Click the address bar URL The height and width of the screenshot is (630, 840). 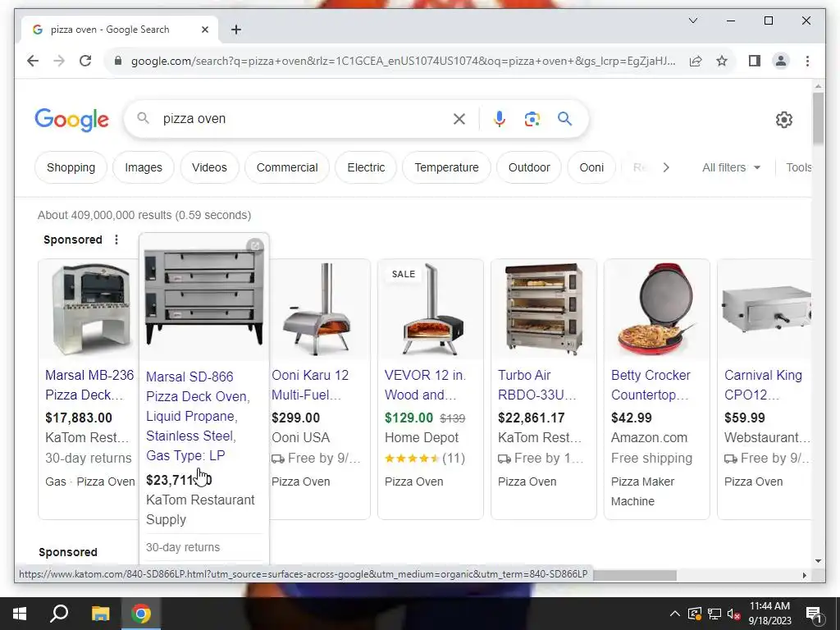point(403,61)
